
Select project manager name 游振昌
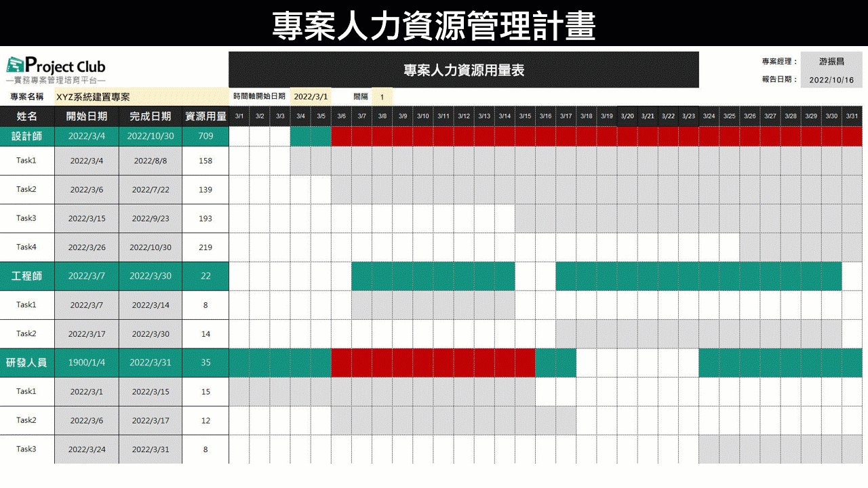[831, 61]
